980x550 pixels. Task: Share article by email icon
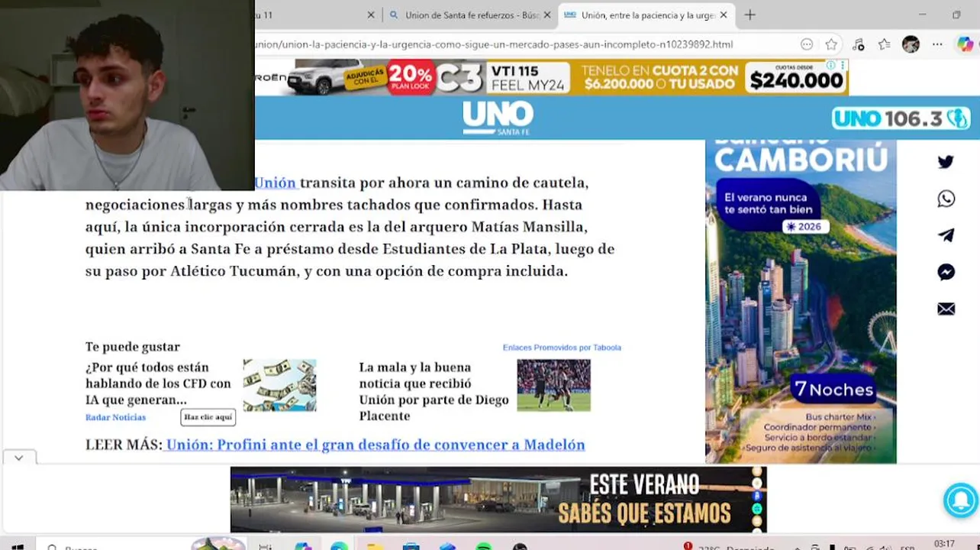946,309
